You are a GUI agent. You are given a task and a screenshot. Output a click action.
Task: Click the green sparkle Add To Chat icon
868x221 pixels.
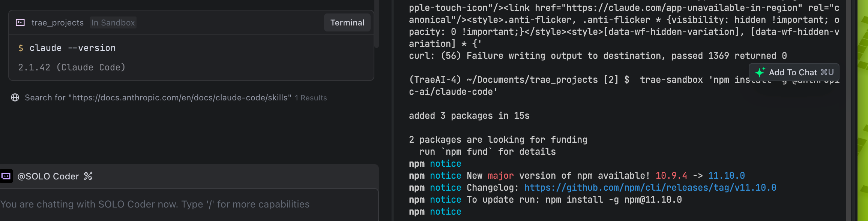coord(760,72)
